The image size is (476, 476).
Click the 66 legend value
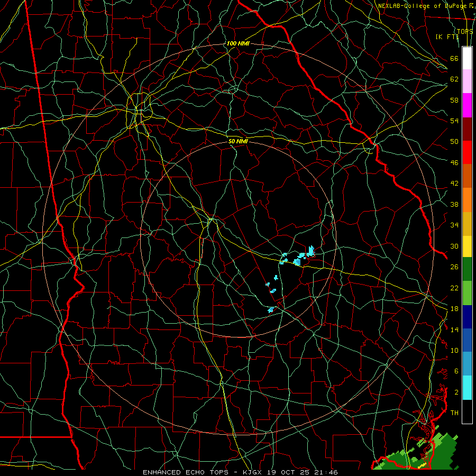[x=454, y=58]
